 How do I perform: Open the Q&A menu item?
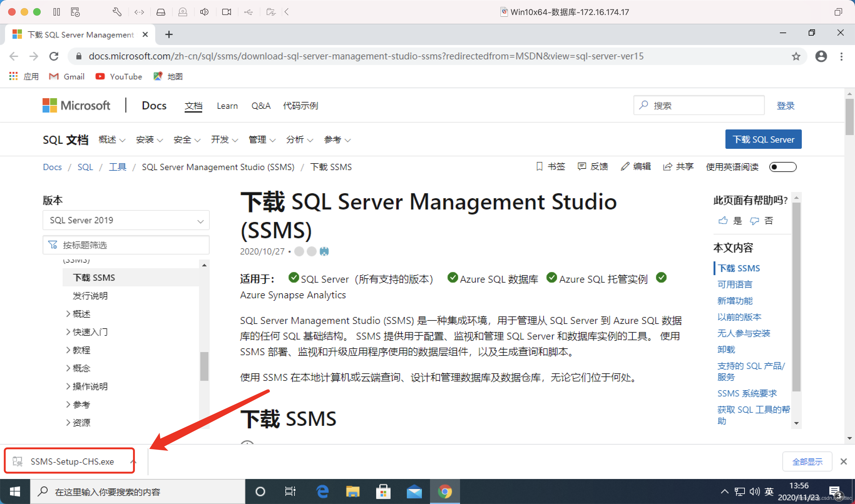pyautogui.click(x=261, y=106)
